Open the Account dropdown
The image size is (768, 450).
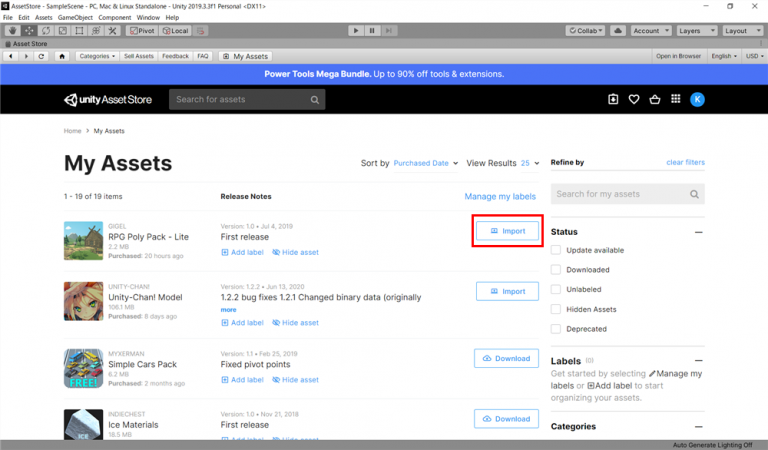pyautogui.click(x=651, y=30)
